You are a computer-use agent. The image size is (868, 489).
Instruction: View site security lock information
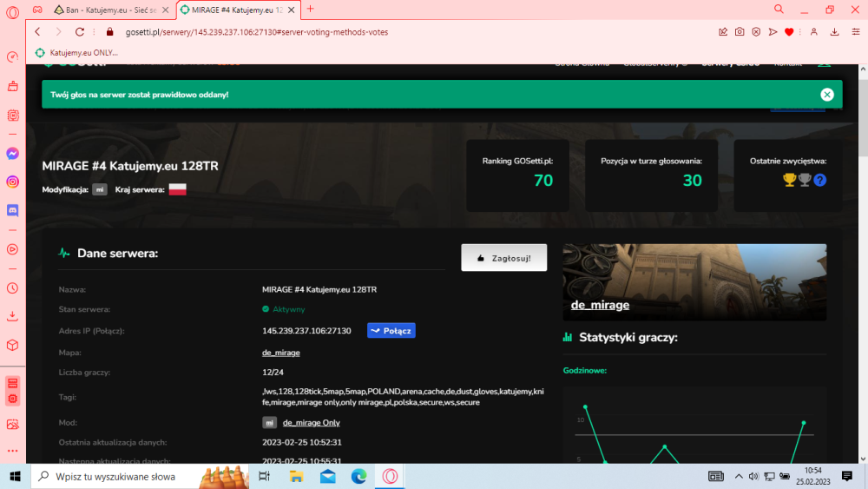pyautogui.click(x=109, y=32)
